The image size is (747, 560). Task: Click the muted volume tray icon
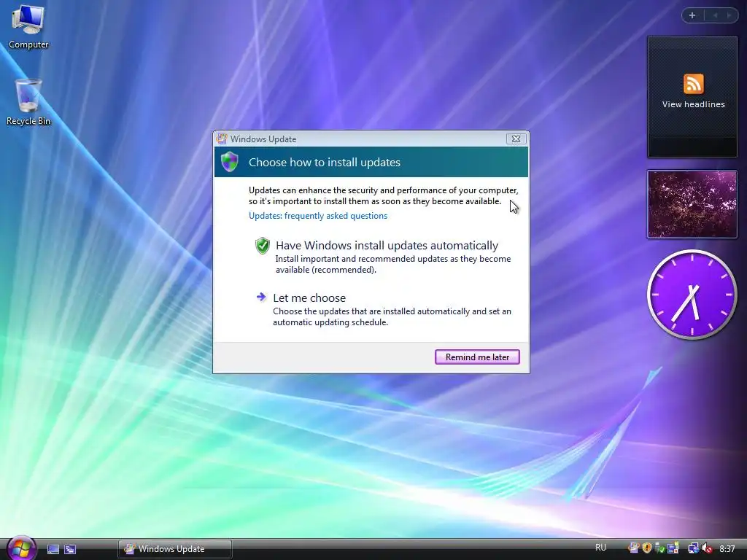(x=707, y=548)
